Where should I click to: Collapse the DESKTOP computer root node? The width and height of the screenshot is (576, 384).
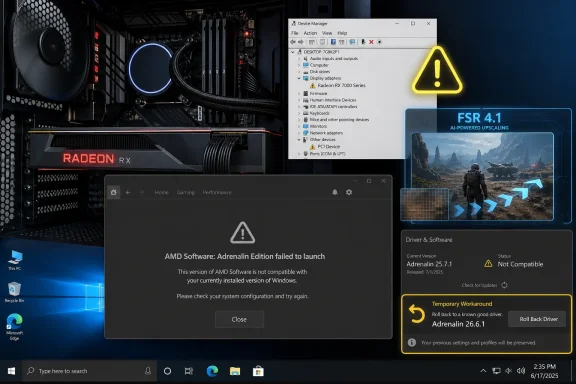pyautogui.click(x=293, y=52)
